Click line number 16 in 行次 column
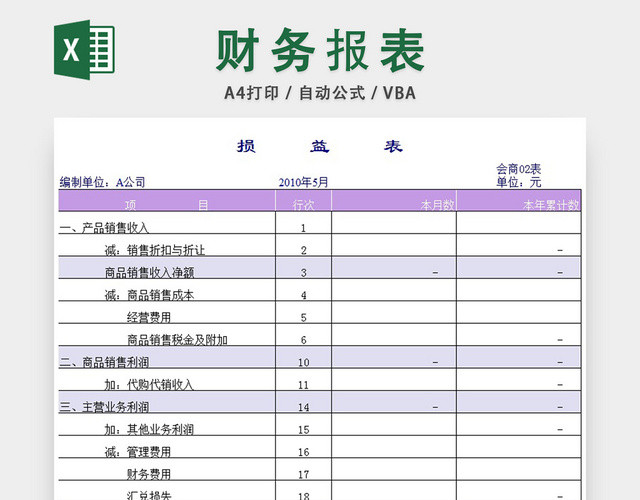Image resolution: width=640 pixels, height=500 pixels. [x=303, y=452]
